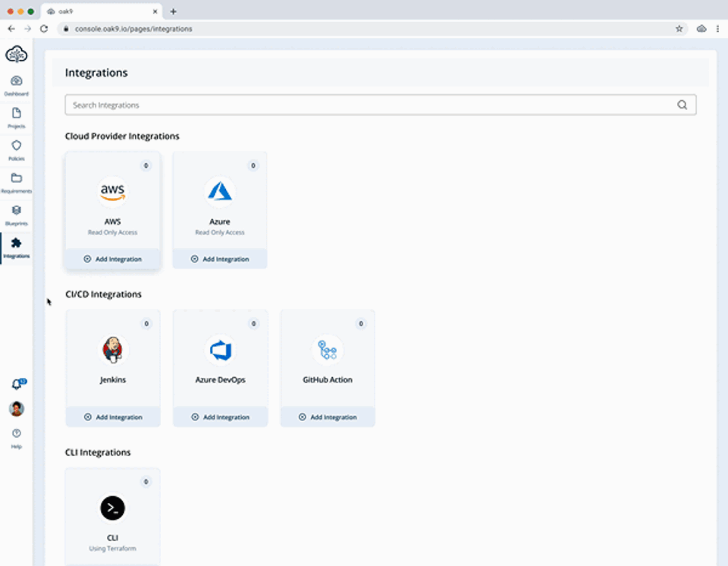Select the Integrations sidebar item

[16, 248]
